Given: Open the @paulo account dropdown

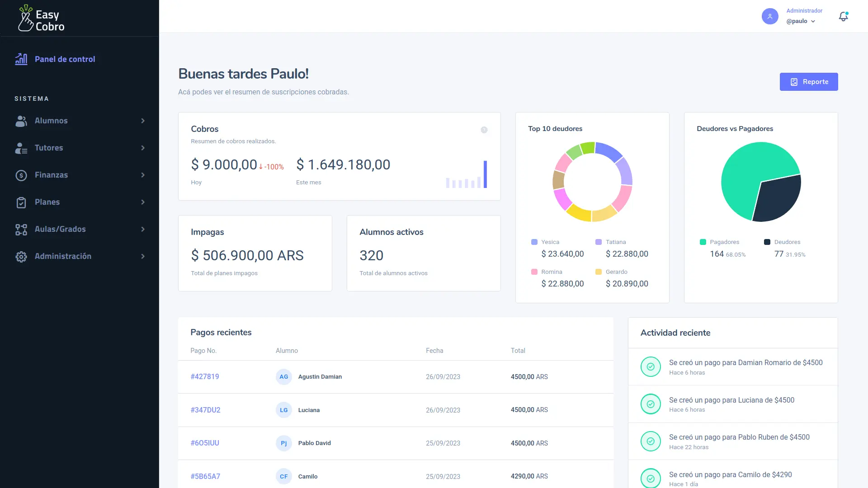Looking at the screenshot, I should pyautogui.click(x=801, y=21).
